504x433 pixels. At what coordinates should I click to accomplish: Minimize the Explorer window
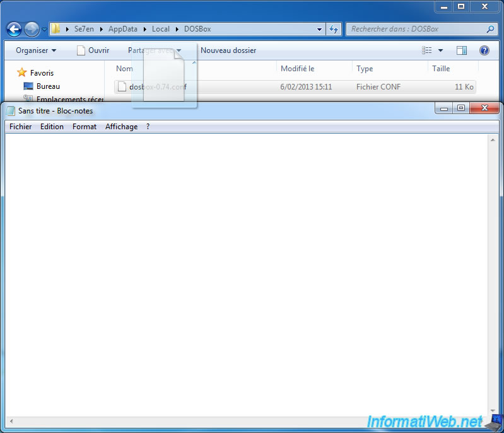pyautogui.click(x=444, y=7)
